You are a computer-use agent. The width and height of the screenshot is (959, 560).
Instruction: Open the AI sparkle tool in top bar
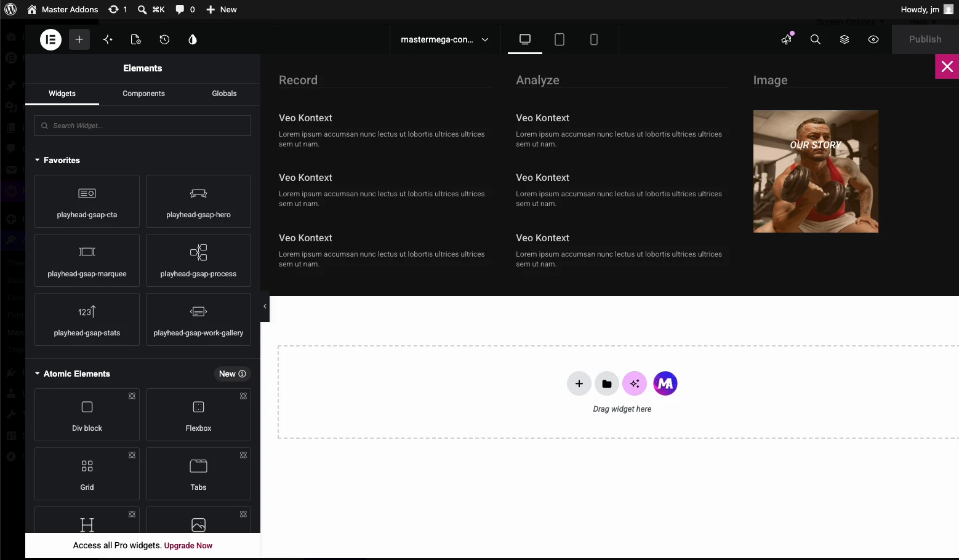tap(108, 39)
